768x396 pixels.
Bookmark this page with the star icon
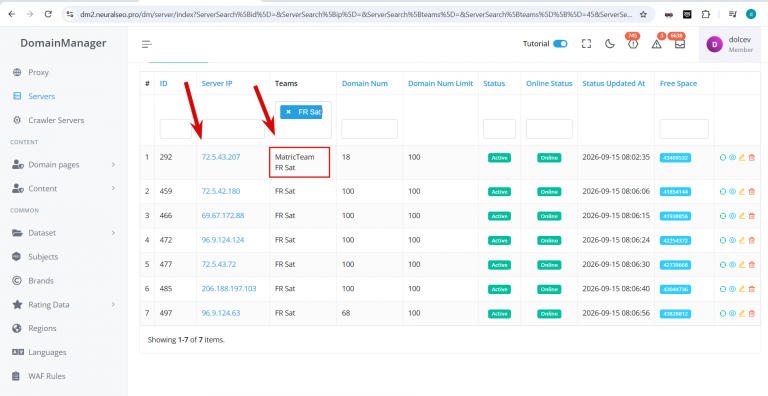tap(643, 14)
